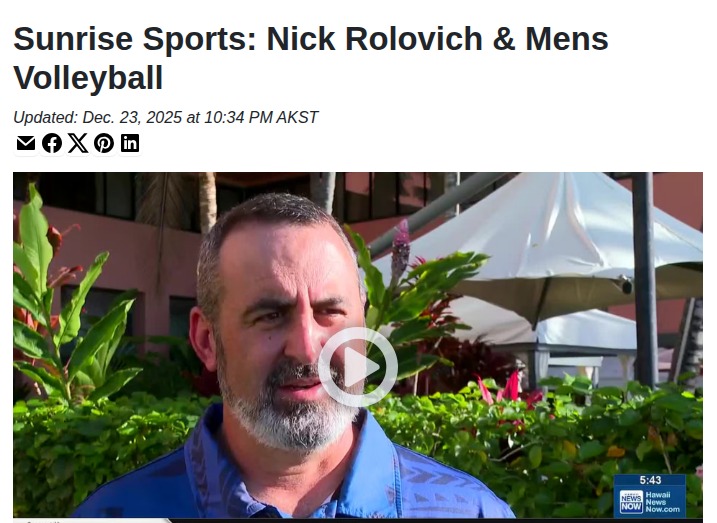Click the 5:43 clock in the broadcast bug
The width and height of the screenshot is (717, 523).
pyautogui.click(x=650, y=480)
